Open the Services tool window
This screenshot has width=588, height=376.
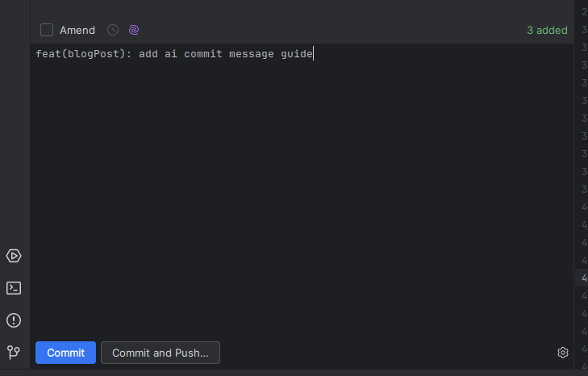click(14, 256)
